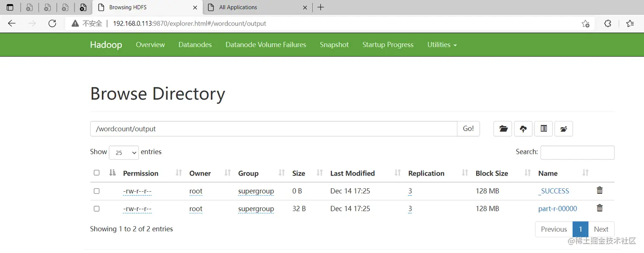Image resolution: width=644 pixels, height=253 pixels.
Task: Open the Show entries count dropdown
Action: tap(124, 152)
